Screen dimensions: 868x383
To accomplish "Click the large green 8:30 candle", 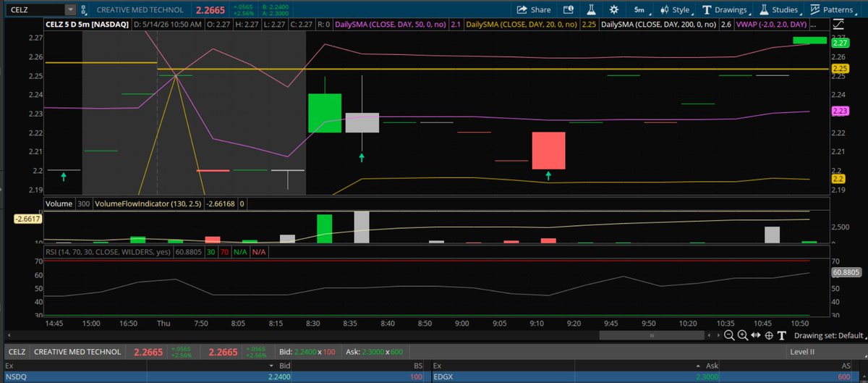I will click(325, 113).
